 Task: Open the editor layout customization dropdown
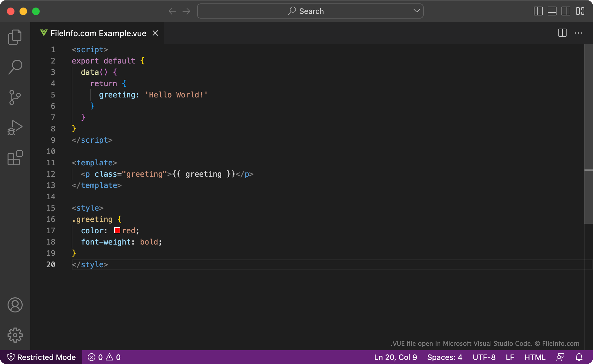[x=581, y=11]
